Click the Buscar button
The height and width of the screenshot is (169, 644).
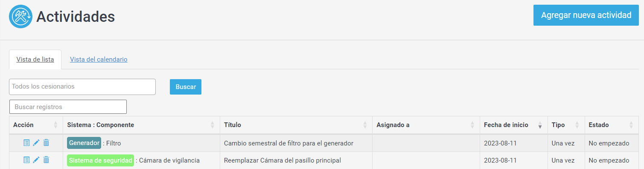coord(186,86)
